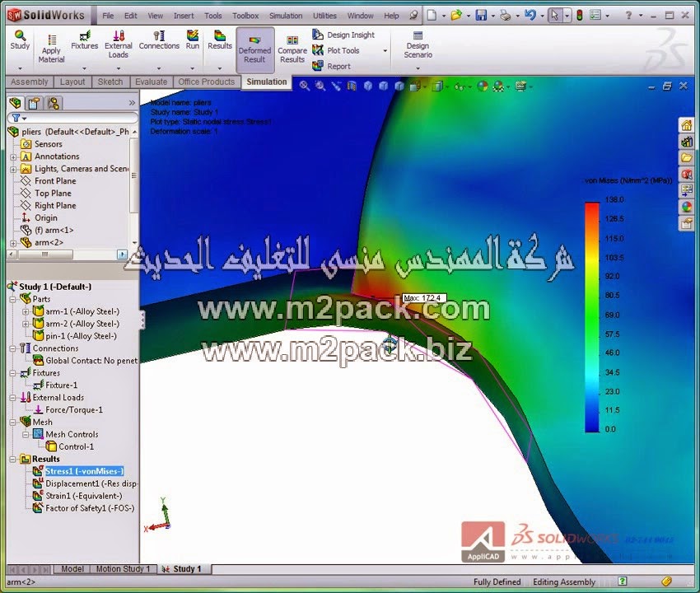Open the Simulation menu
The width and height of the screenshot is (700, 593).
286,16
